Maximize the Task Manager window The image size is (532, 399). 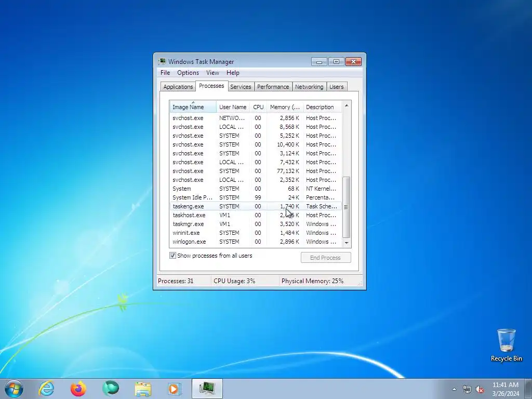[336, 62]
